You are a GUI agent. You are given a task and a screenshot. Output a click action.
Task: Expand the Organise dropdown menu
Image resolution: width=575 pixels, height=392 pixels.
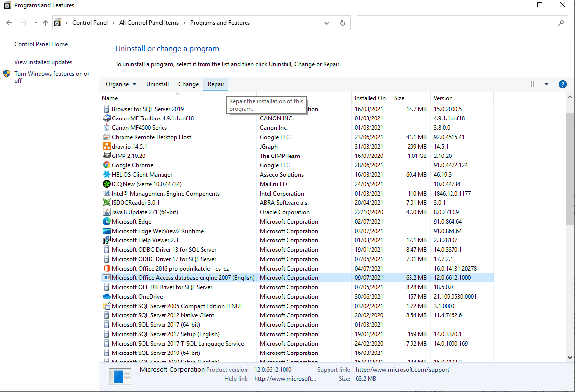coord(121,84)
